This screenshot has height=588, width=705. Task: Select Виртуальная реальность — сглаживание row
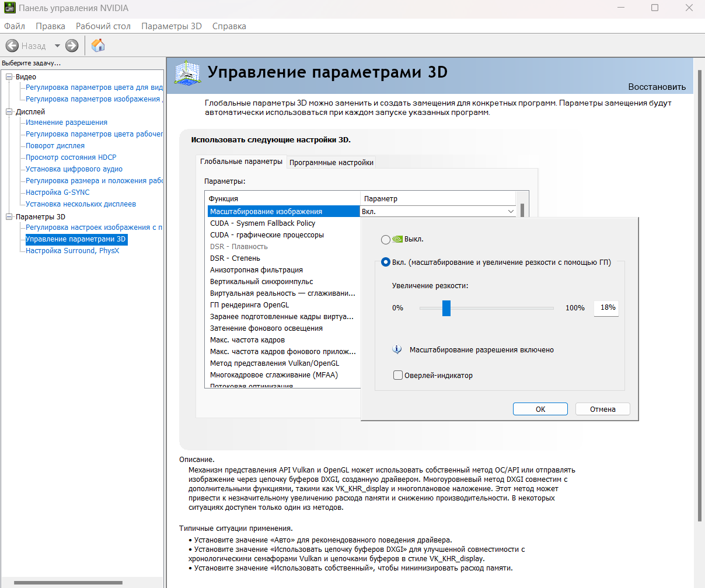click(x=282, y=293)
